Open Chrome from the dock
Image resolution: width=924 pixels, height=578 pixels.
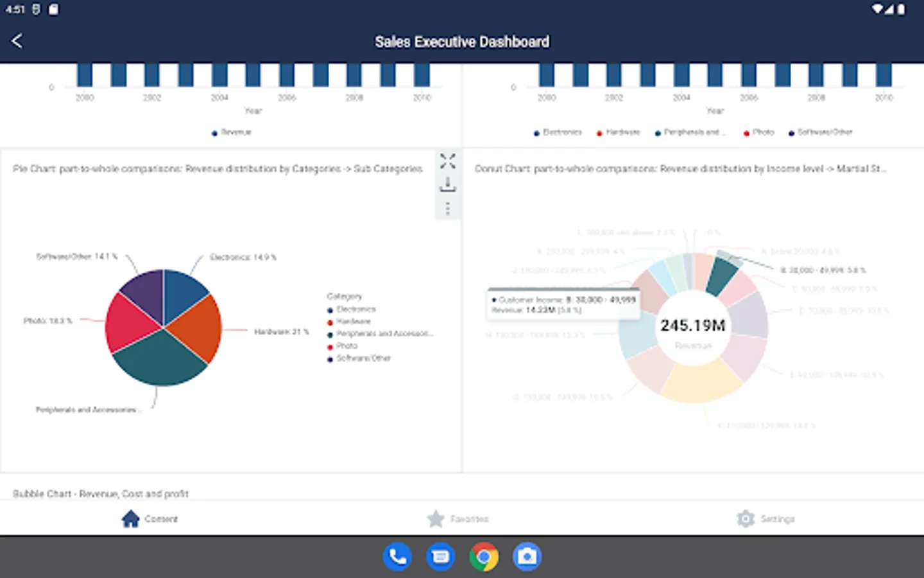click(x=484, y=556)
